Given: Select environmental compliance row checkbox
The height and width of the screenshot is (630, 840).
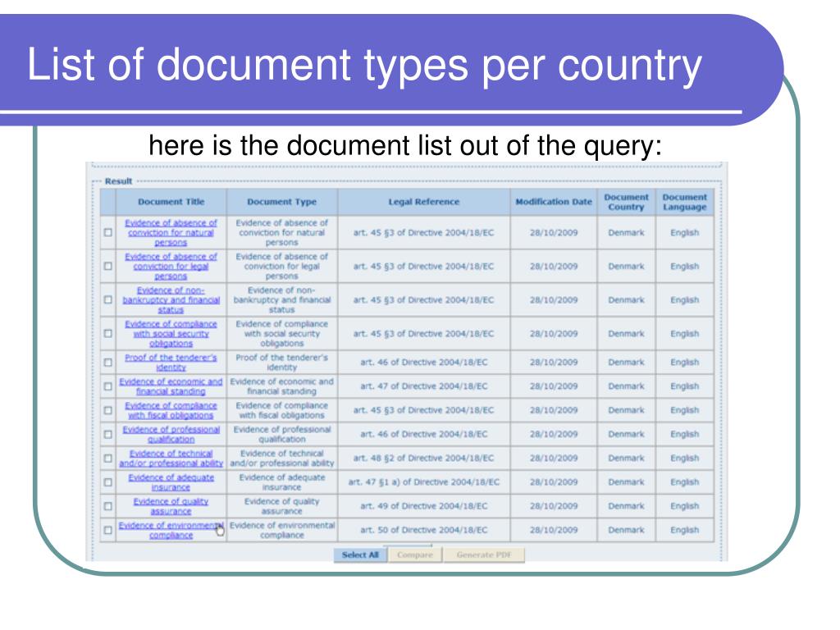Looking at the screenshot, I should click(108, 530).
